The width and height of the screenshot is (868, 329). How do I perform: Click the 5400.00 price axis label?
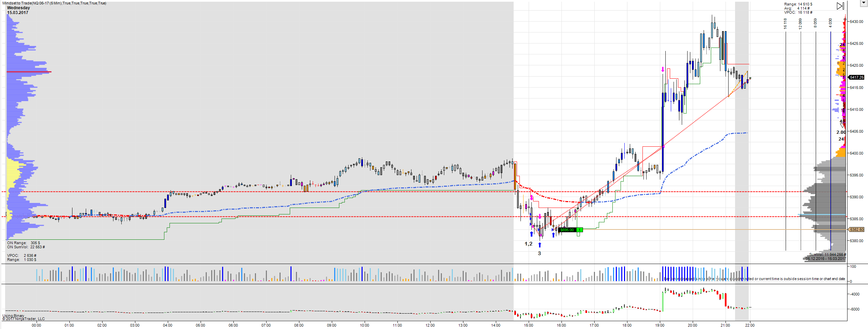coord(856,153)
